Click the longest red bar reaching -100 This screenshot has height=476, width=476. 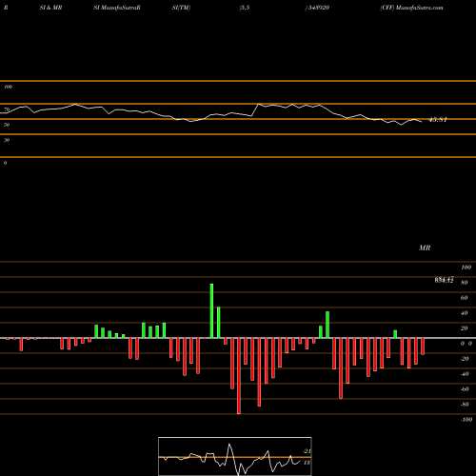(x=239, y=376)
